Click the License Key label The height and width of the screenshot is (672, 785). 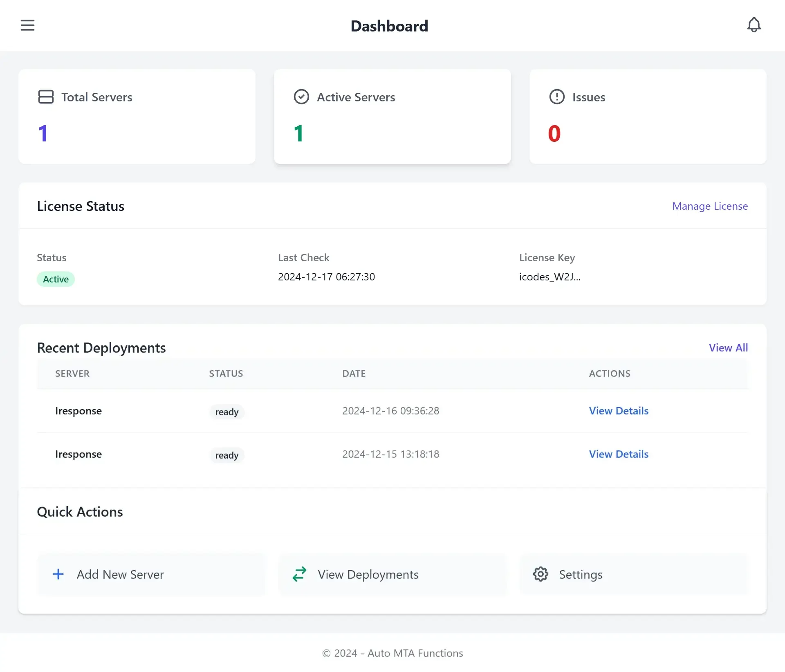(547, 258)
